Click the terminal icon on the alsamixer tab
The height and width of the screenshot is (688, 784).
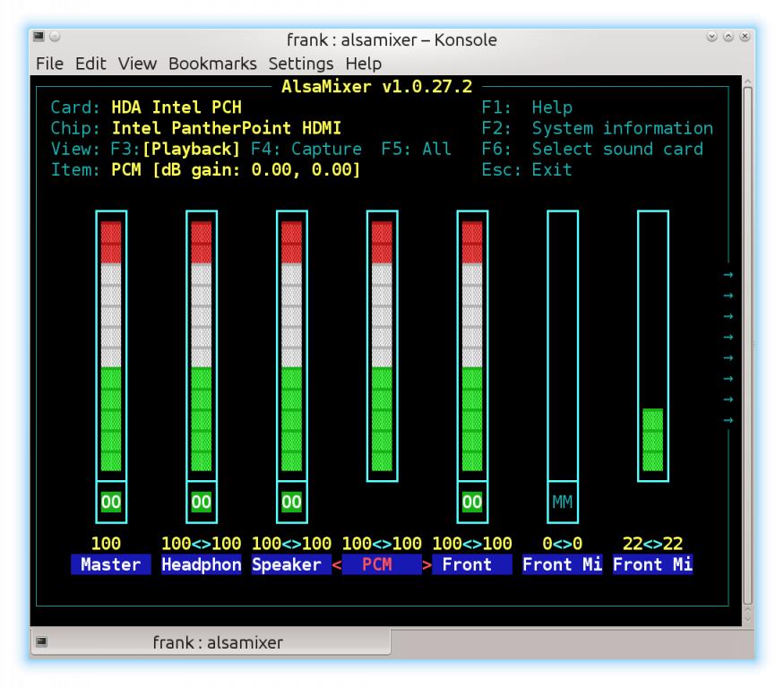pos(41,642)
